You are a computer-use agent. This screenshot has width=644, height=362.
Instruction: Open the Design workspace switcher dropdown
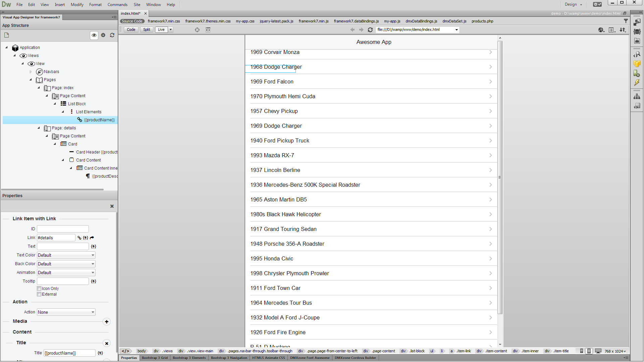click(x=573, y=4)
